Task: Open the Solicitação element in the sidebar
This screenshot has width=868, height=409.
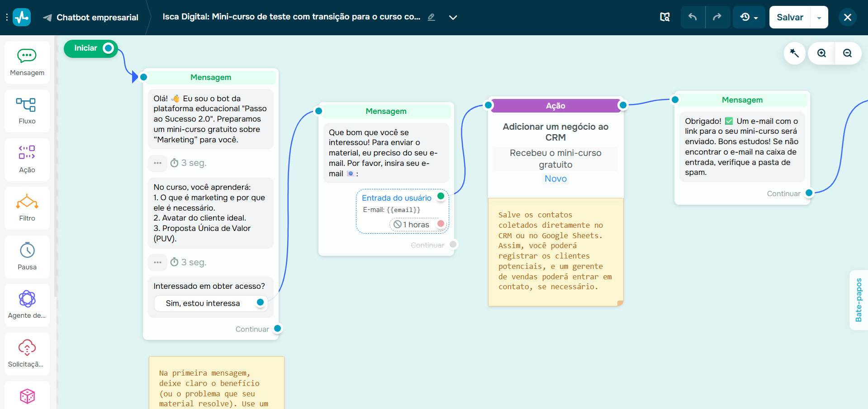Action: pyautogui.click(x=27, y=353)
